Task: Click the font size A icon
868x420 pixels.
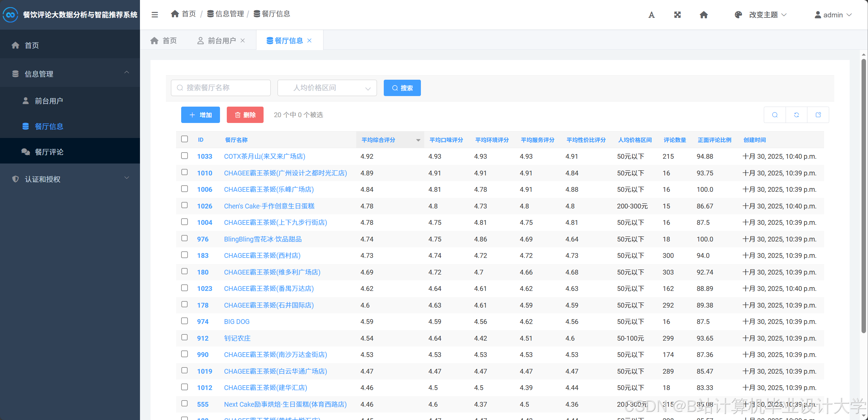Action: click(651, 15)
